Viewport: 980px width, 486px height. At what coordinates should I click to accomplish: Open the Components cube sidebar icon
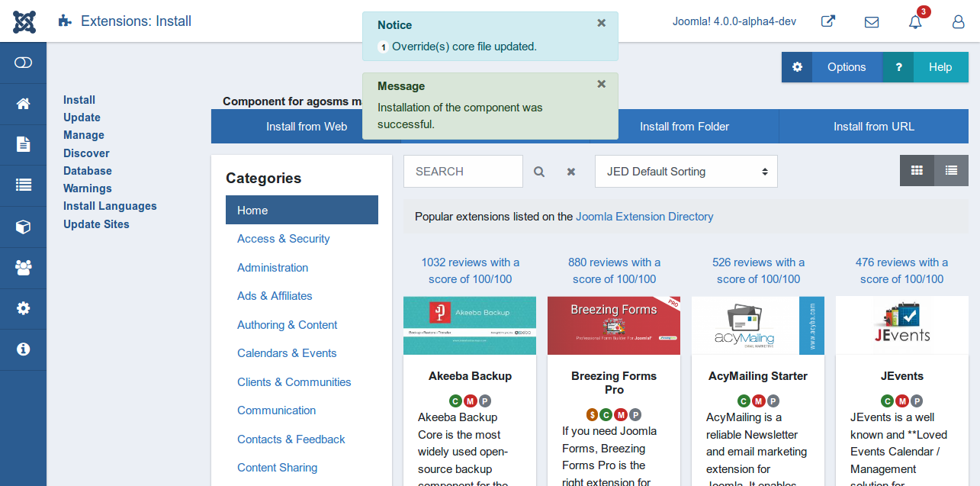(23, 227)
